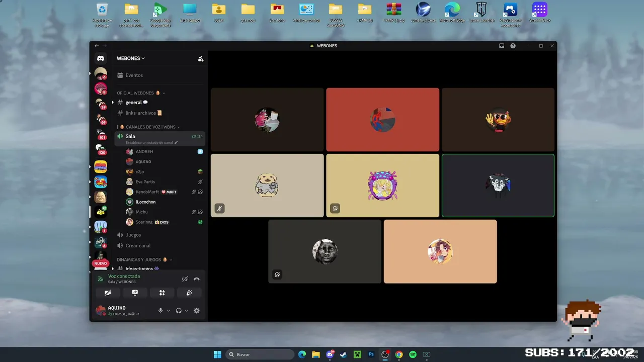Screen dimensions: 644x362
Task: Share your screen in the voice channel
Action: tap(135, 293)
